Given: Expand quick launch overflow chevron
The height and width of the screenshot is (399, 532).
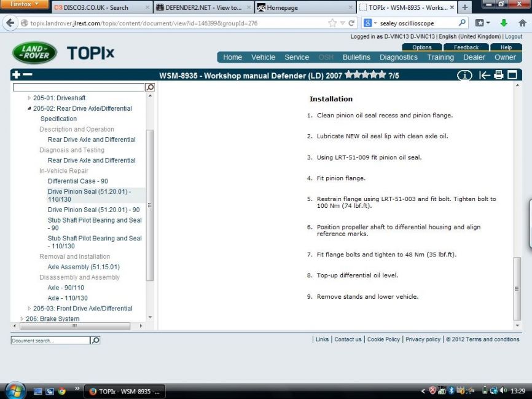Looking at the screenshot, I should (77, 389).
